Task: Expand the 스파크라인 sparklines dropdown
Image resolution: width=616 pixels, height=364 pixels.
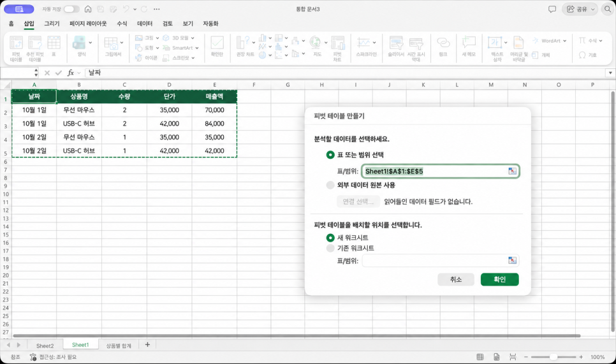Action: (374, 43)
